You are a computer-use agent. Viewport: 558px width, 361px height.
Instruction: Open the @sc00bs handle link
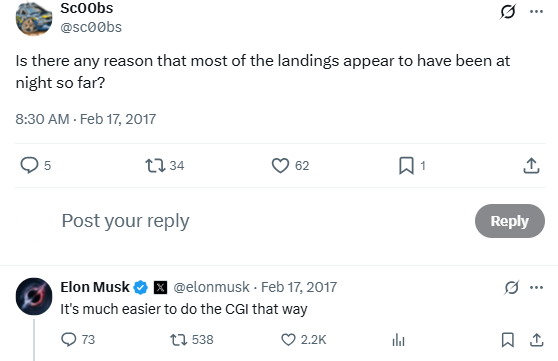coord(91,27)
